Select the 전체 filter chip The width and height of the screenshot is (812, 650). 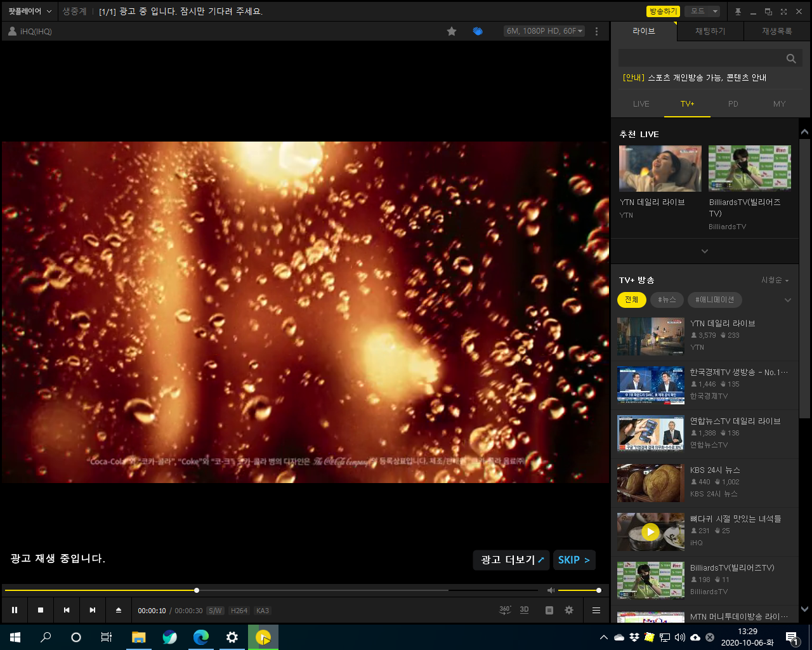click(632, 300)
